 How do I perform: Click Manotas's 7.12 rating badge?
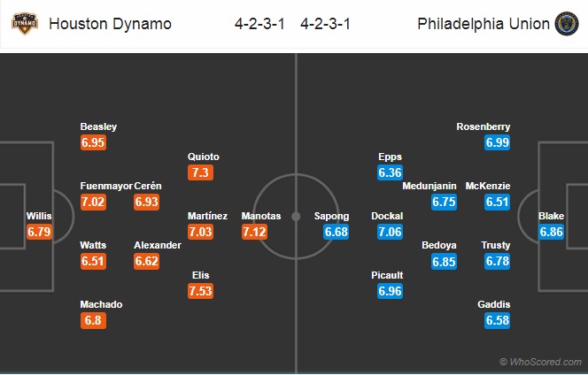(255, 232)
